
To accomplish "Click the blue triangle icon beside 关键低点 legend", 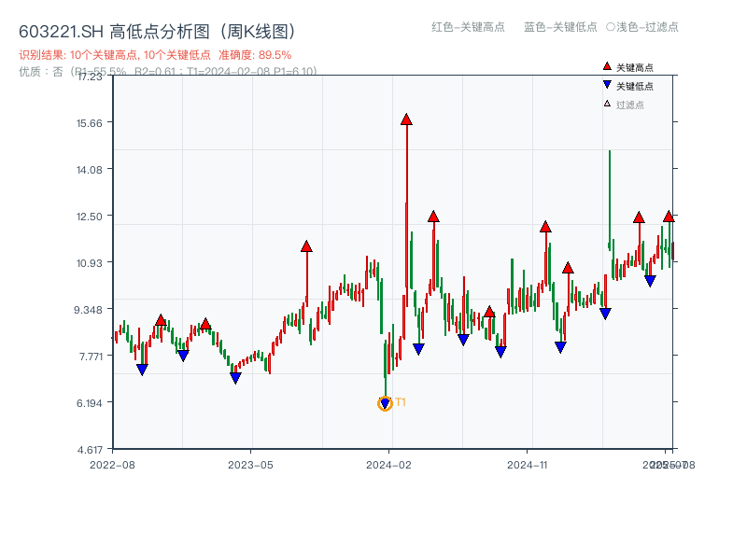I will (x=607, y=83).
